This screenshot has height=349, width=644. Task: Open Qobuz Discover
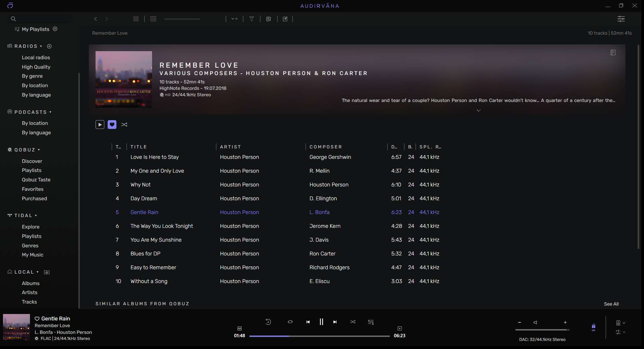point(32,161)
